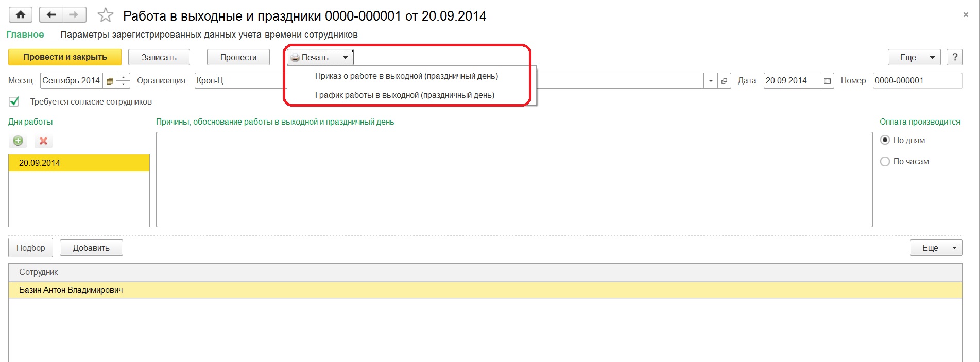This screenshot has width=980, height=362.
Task: Click the 'Сотрудник' column header
Action: tap(485, 272)
